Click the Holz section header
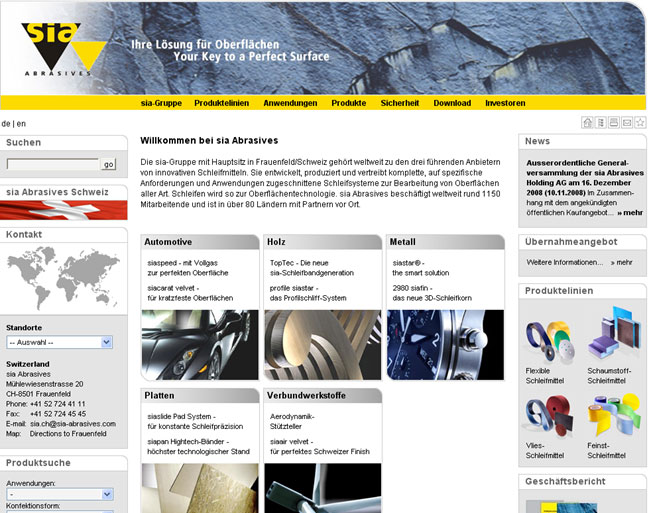Image resolution: width=650 pixels, height=513 pixels. point(323,242)
